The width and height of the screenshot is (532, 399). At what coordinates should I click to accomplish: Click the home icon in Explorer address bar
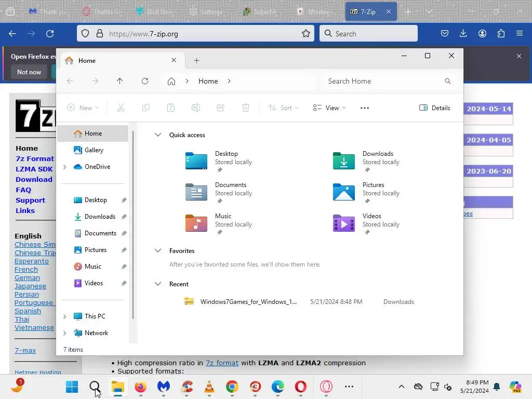coord(171,82)
